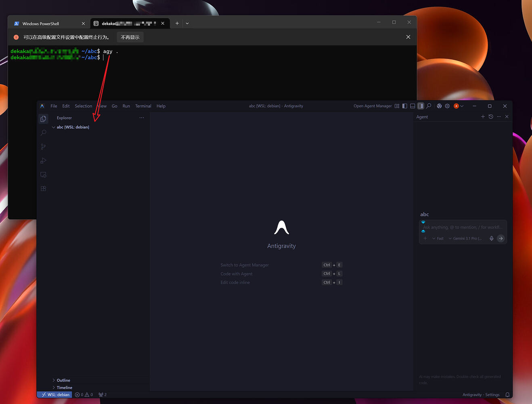Open Source Control view in activity bar

click(44, 147)
